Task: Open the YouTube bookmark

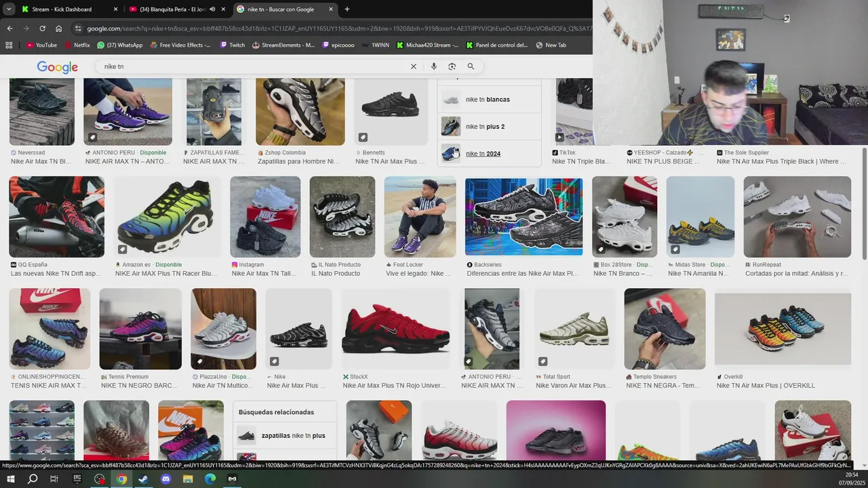Action: [x=41, y=45]
